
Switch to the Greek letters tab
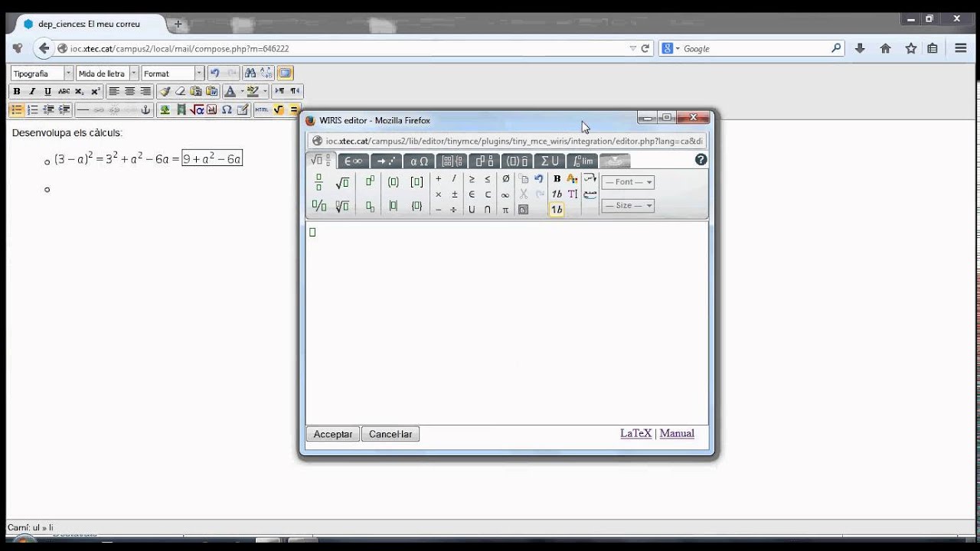pyautogui.click(x=419, y=161)
